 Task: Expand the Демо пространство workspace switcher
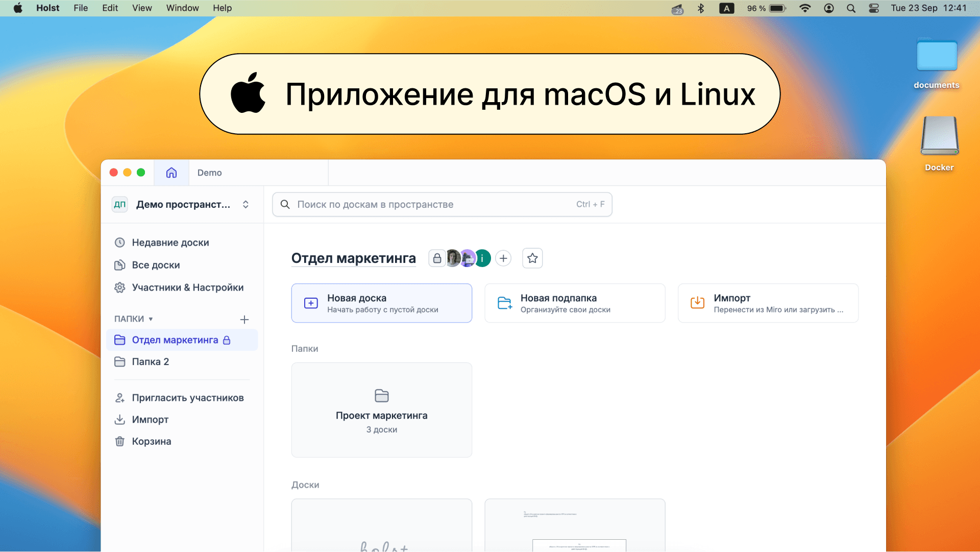[246, 204]
